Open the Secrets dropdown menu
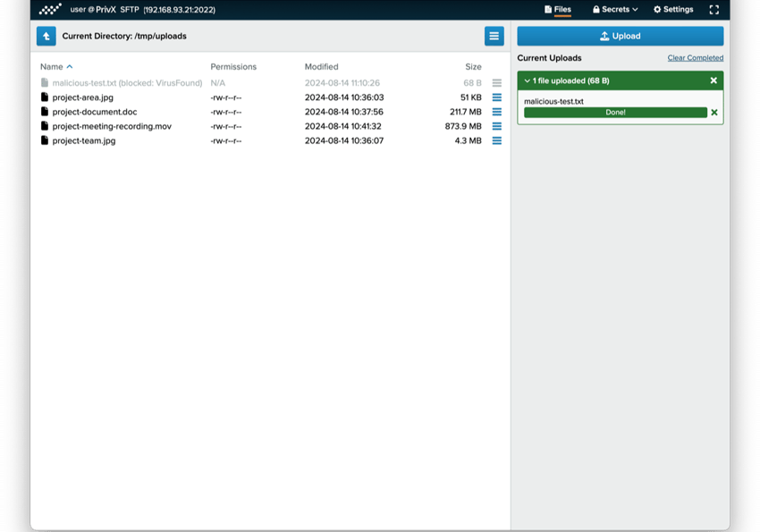 (615, 10)
